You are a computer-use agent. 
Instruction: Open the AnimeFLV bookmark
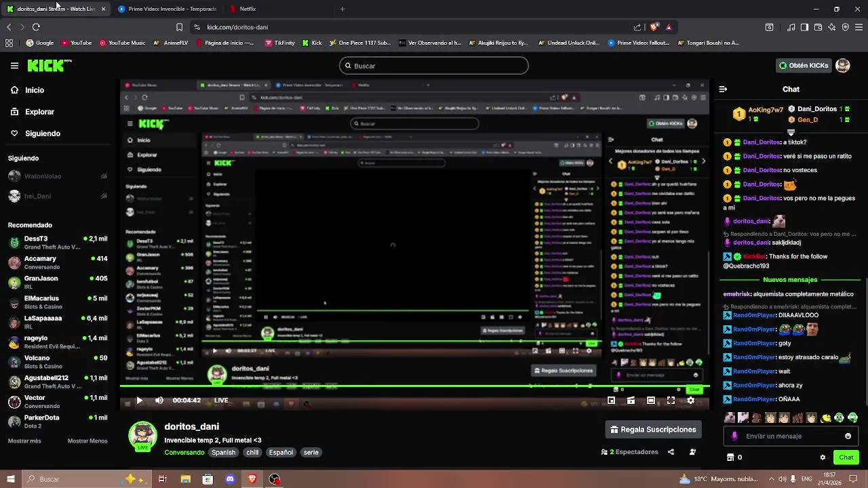point(170,43)
